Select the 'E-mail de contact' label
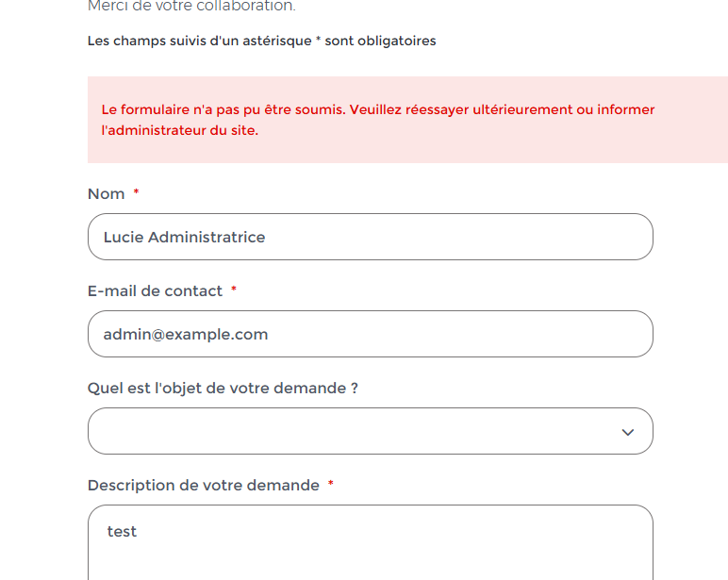 [155, 290]
